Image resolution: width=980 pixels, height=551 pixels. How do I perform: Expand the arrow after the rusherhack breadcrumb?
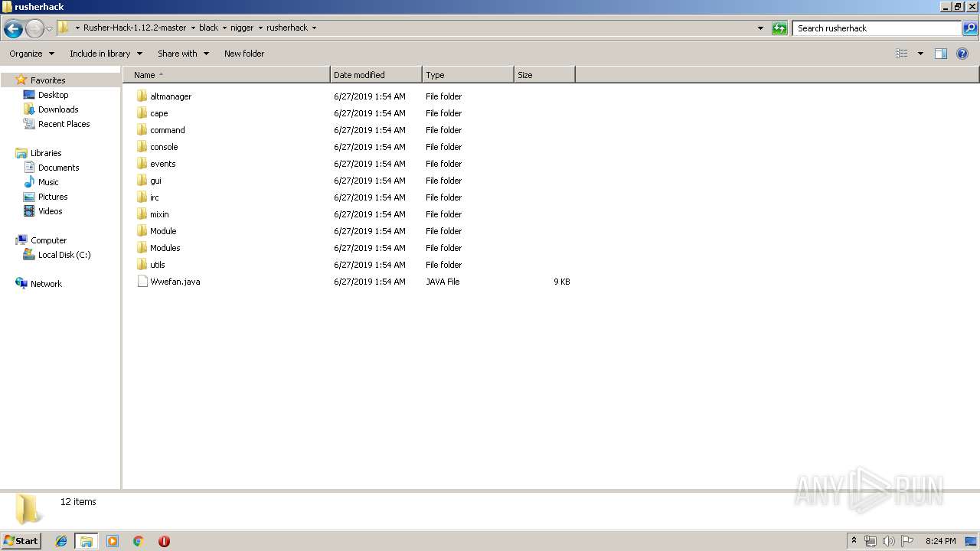click(x=314, y=28)
